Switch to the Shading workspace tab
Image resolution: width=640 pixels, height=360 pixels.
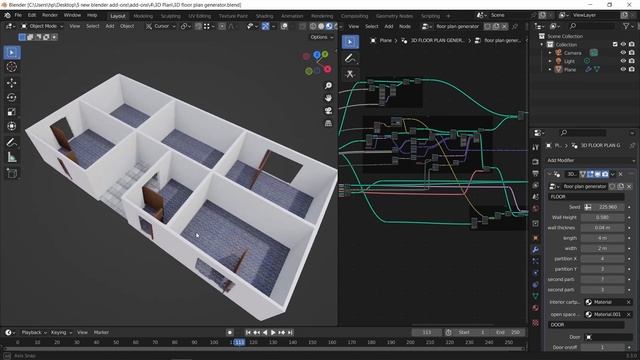(x=264, y=16)
